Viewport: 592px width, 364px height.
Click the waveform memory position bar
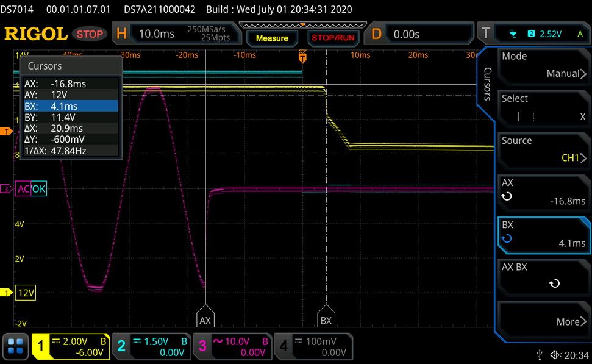pyautogui.click(x=302, y=25)
